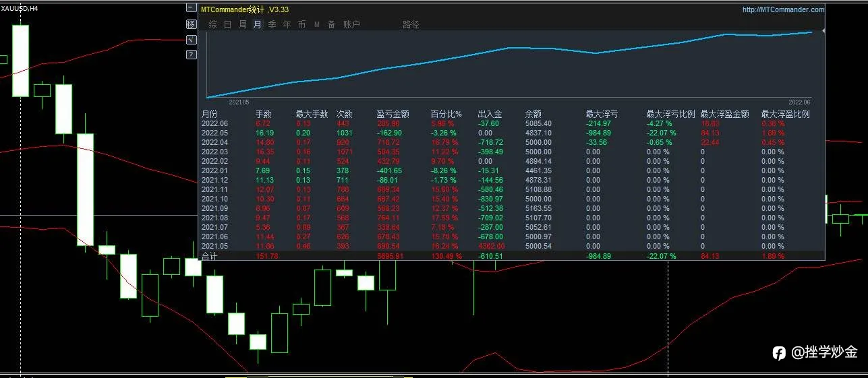Select the 综 summary tab

click(213, 24)
